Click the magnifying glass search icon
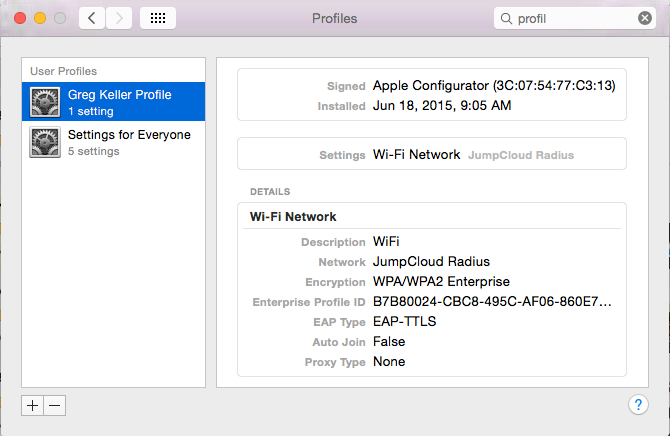This screenshot has height=436, width=670. [506, 18]
